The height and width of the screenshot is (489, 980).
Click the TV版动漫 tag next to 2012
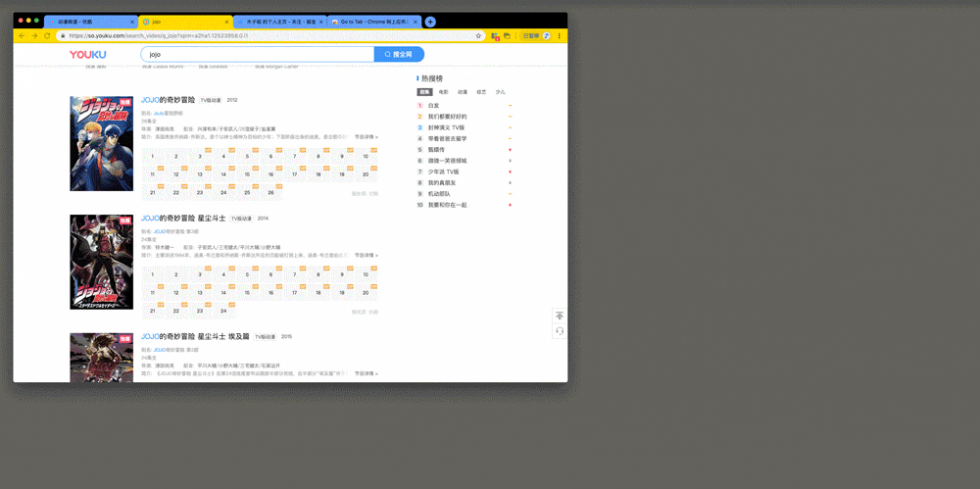point(211,100)
